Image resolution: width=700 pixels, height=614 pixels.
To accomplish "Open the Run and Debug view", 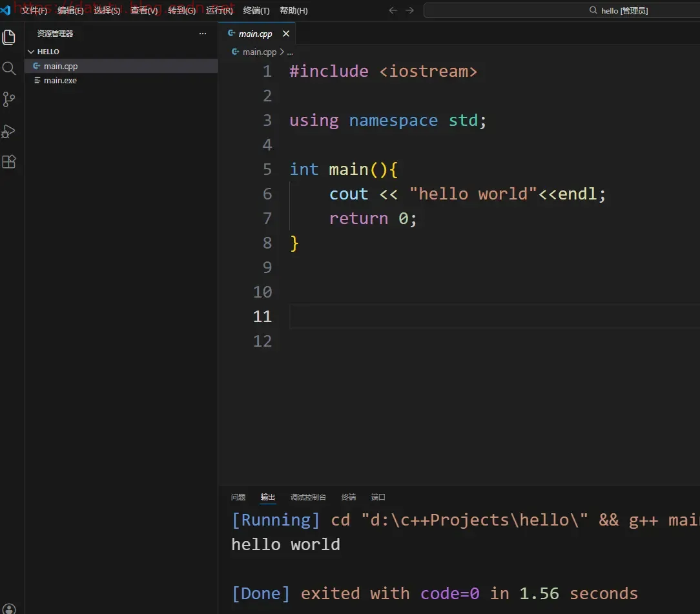I will [9, 131].
